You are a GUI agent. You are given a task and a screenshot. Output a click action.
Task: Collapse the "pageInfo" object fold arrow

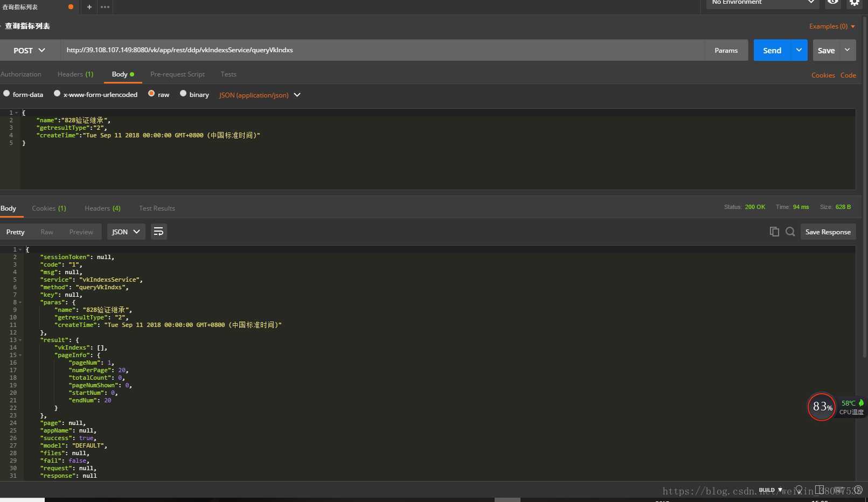point(20,355)
